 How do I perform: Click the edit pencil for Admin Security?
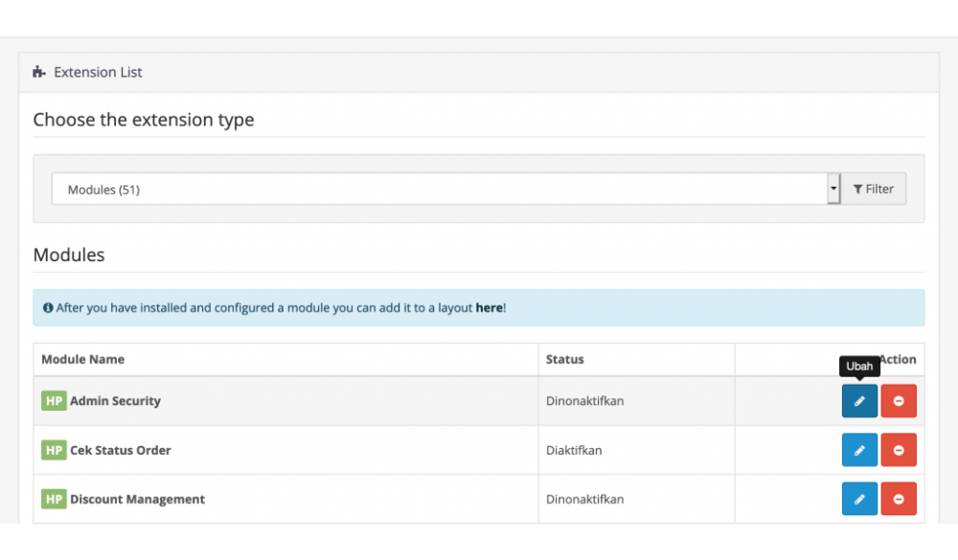point(859,401)
